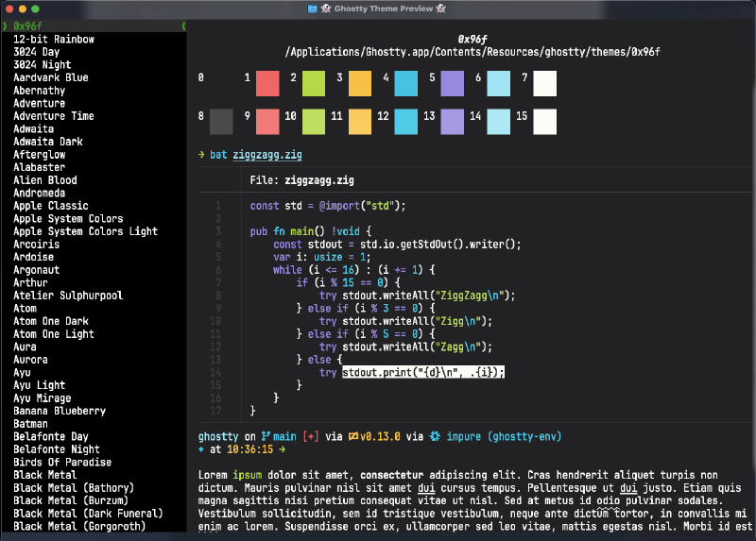This screenshot has width=756, height=541.
Task: Click the ghost icon right of title
Action: pos(440,8)
